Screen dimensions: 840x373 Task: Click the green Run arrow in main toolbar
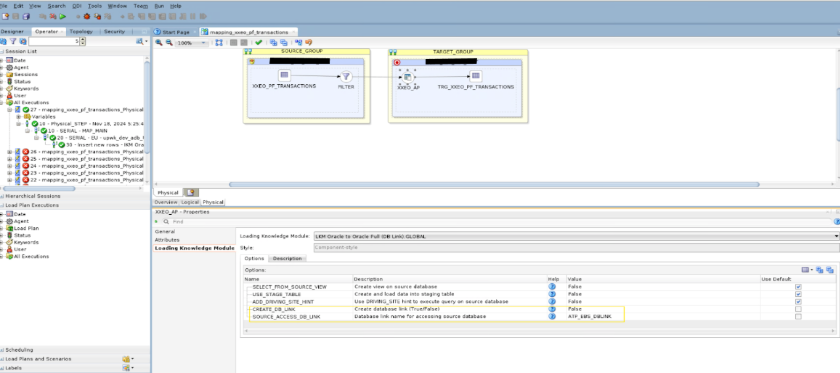coord(63,17)
